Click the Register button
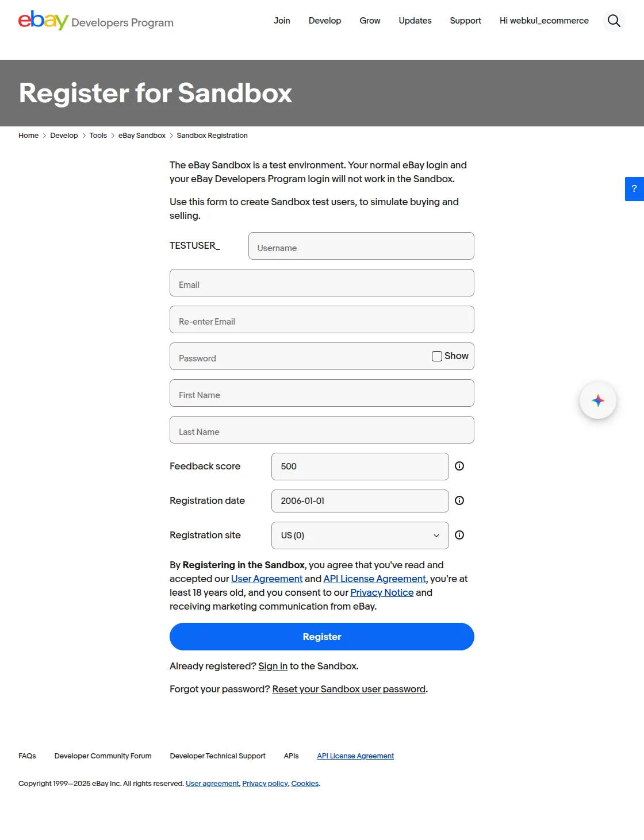644x840 pixels. click(321, 636)
